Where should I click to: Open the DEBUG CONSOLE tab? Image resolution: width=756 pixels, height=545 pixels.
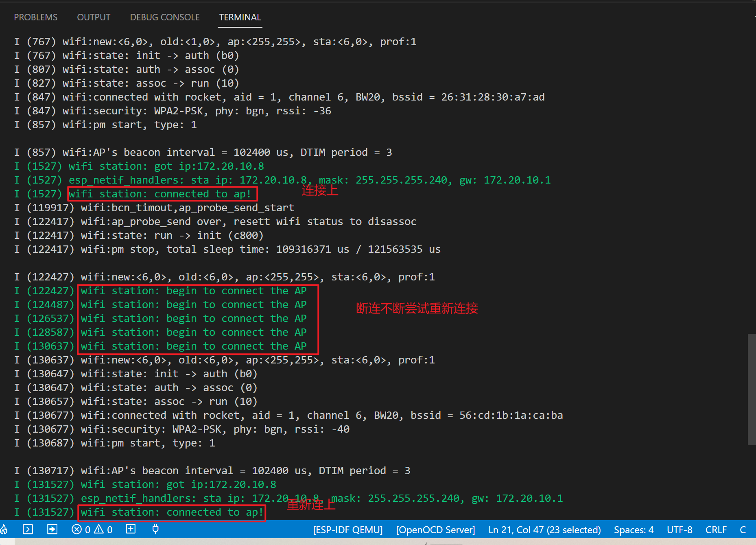165,17
